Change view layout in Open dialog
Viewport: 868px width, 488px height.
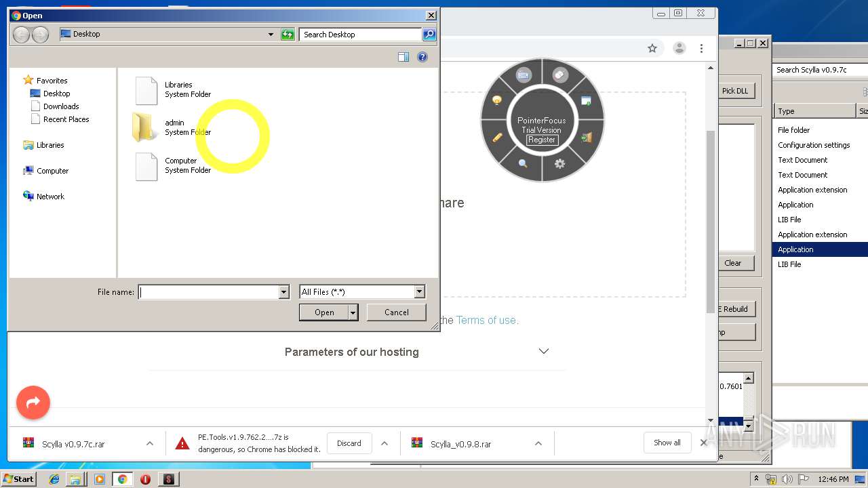403,58
